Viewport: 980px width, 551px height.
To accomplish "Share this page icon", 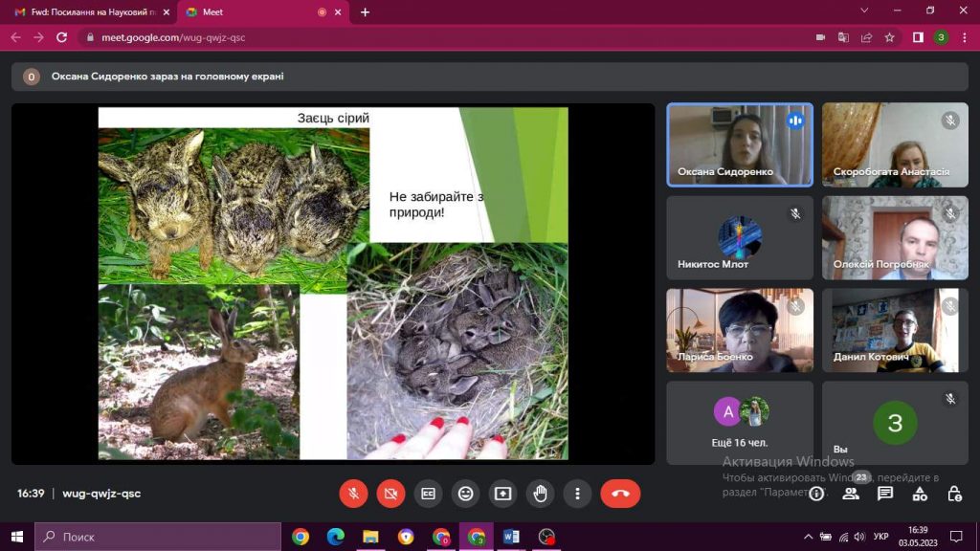I will [x=866, y=37].
